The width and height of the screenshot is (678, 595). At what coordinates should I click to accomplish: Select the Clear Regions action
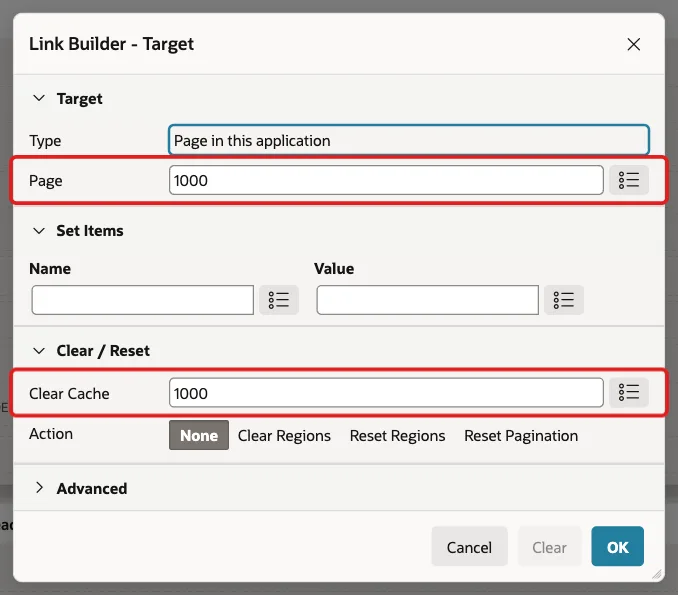(x=284, y=435)
